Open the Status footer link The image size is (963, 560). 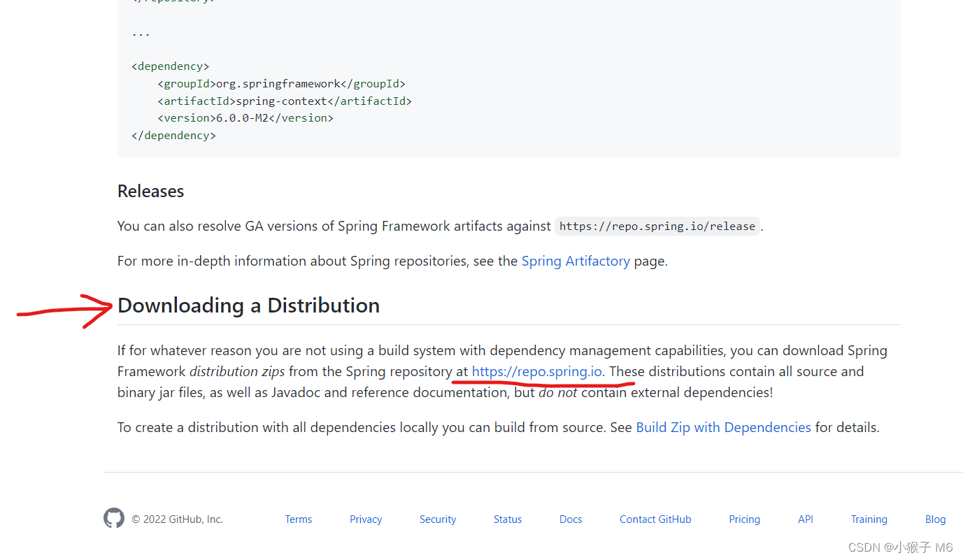[508, 519]
